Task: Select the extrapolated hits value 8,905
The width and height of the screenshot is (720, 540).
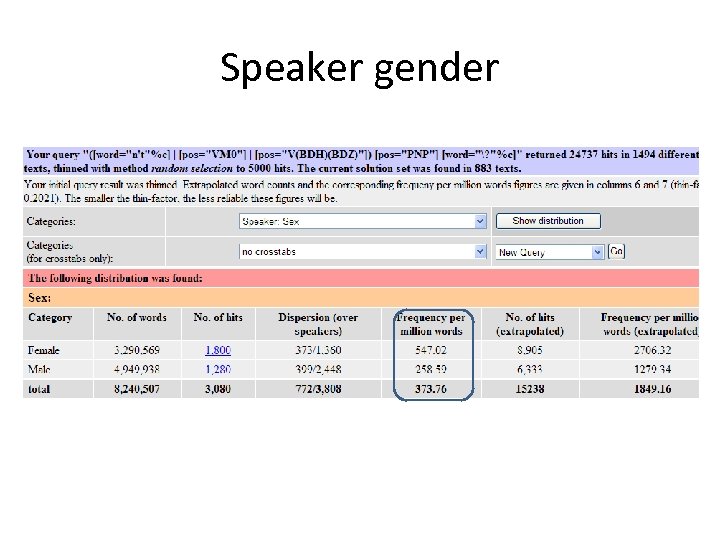Action: tap(530, 350)
